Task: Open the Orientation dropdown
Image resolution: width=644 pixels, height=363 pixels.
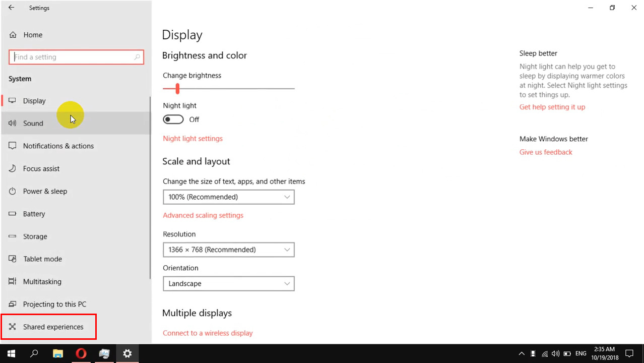Action: tap(228, 283)
